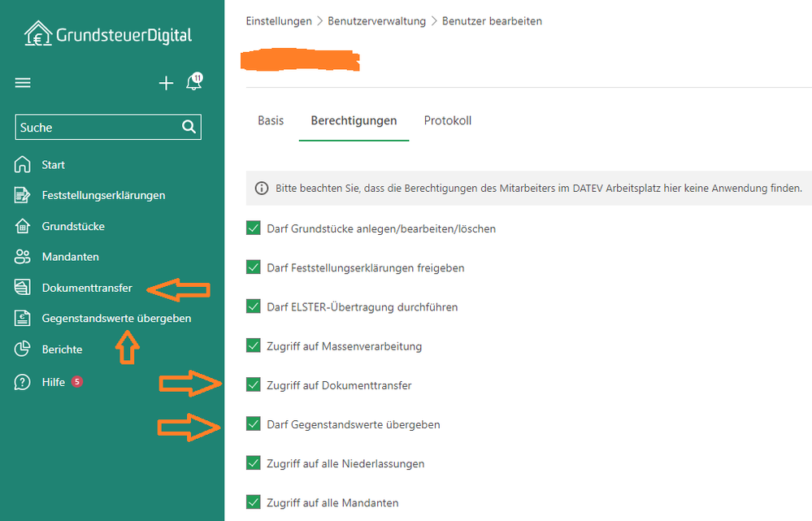Open Mandanten people icon

(x=23, y=257)
